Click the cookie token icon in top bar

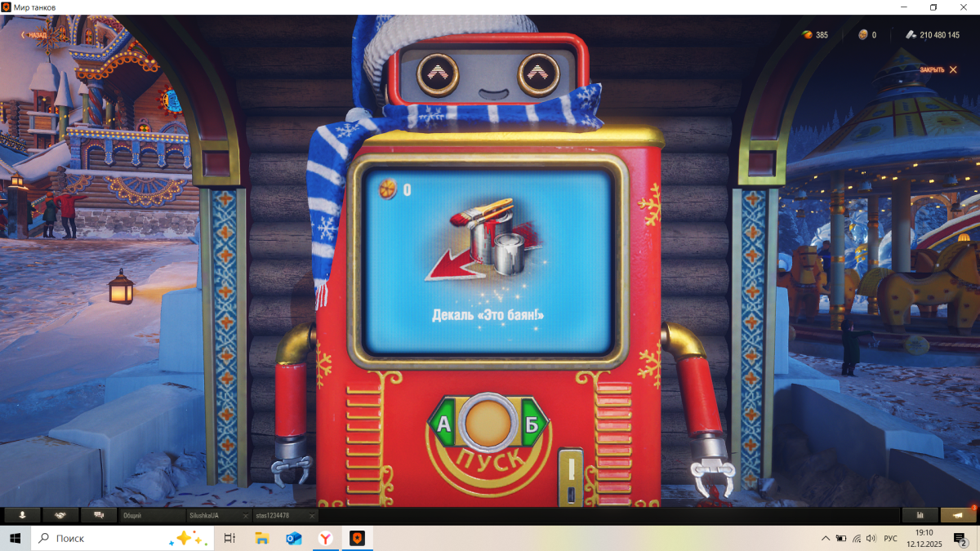point(862,35)
